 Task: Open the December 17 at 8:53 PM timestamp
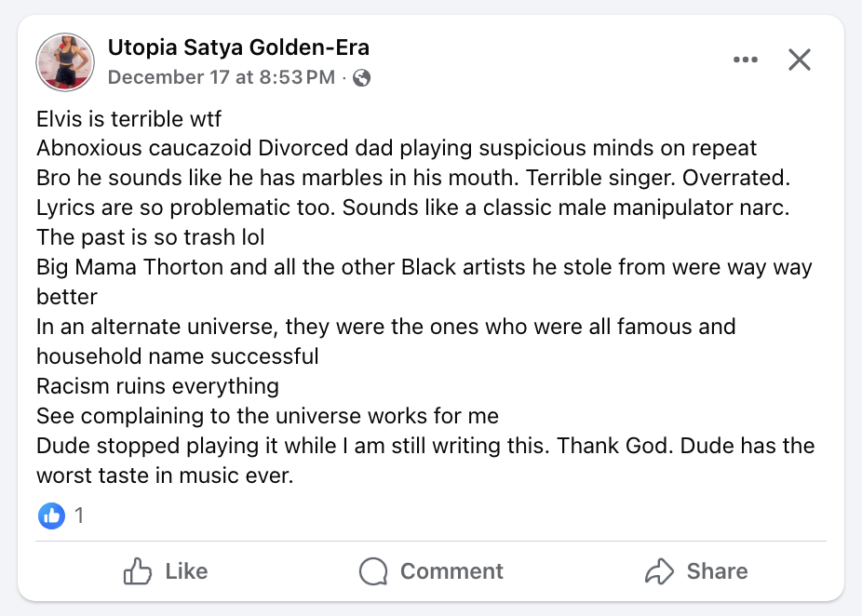221,78
